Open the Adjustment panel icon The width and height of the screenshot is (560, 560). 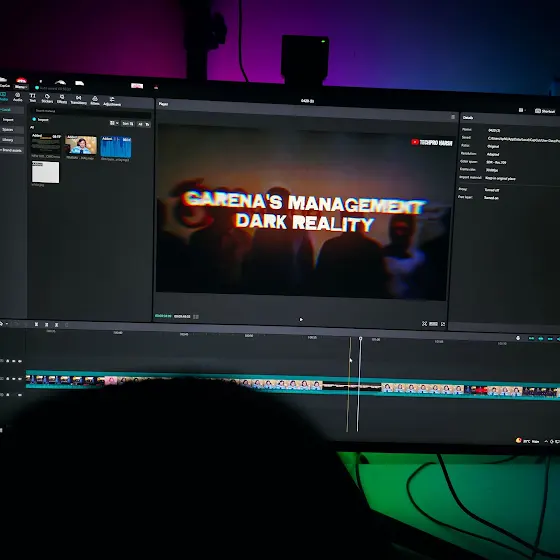click(x=112, y=101)
